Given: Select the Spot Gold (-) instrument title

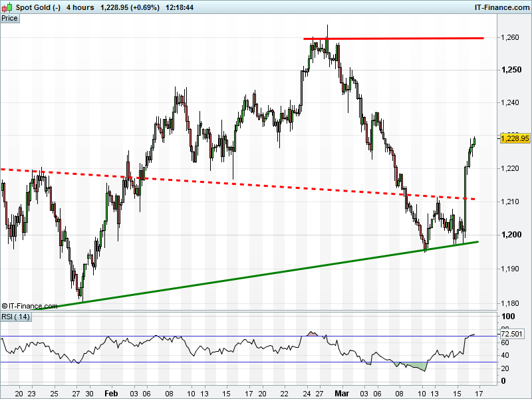Looking at the screenshot, I should tap(38, 7).
